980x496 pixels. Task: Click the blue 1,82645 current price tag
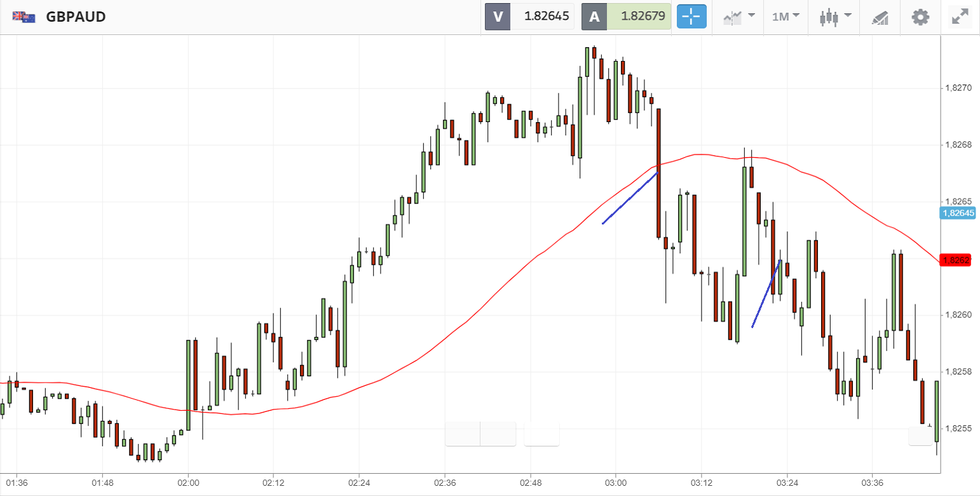(x=958, y=213)
